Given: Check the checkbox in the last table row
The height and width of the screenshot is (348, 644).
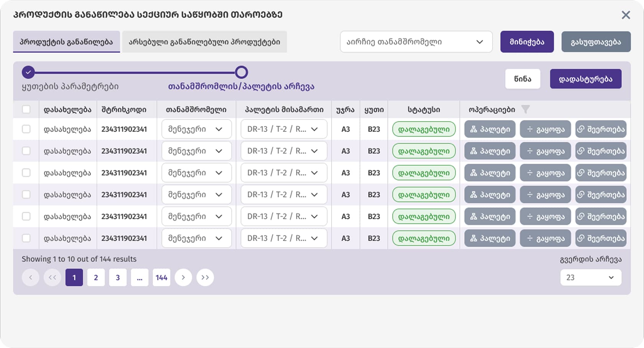Looking at the screenshot, I should (26, 238).
